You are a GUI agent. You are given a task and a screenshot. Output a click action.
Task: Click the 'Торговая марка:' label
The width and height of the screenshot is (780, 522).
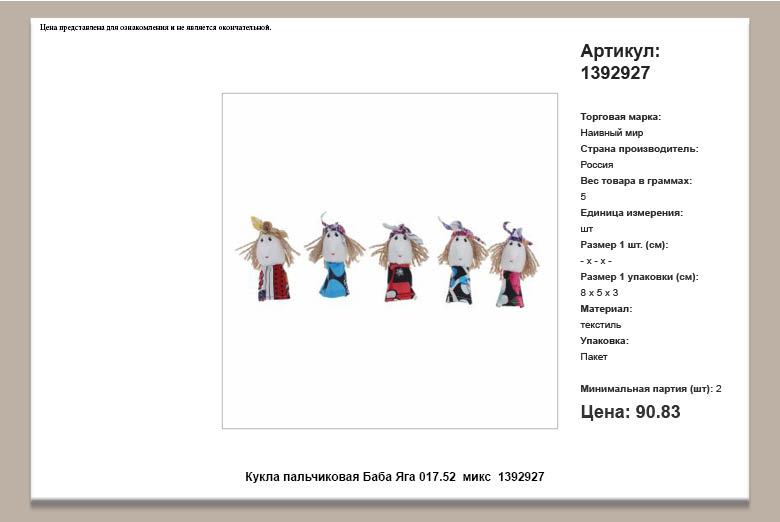[x=620, y=117]
